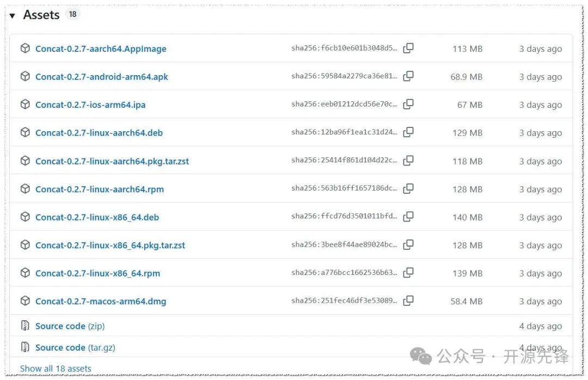The width and height of the screenshot is (588, 380).
Task: Click package icon beside Concat-0.2.7-ios-arm64.ipa
Action: 25,105
